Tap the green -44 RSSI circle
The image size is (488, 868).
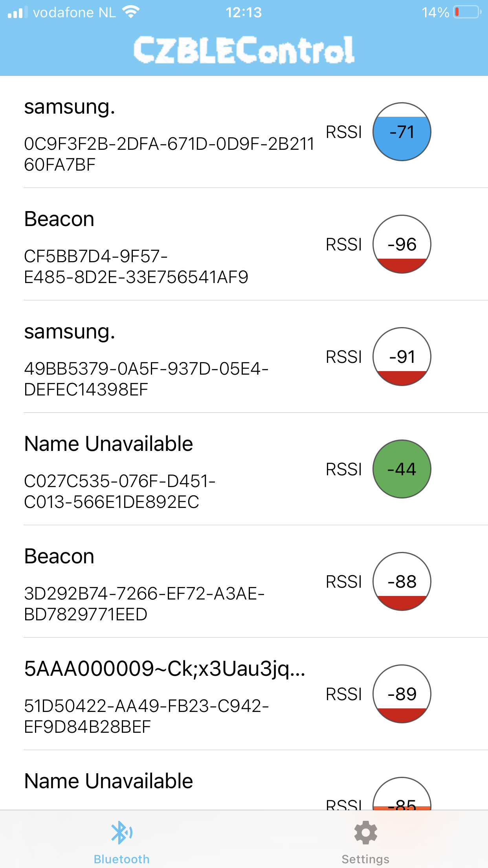(x=402, y=469)
